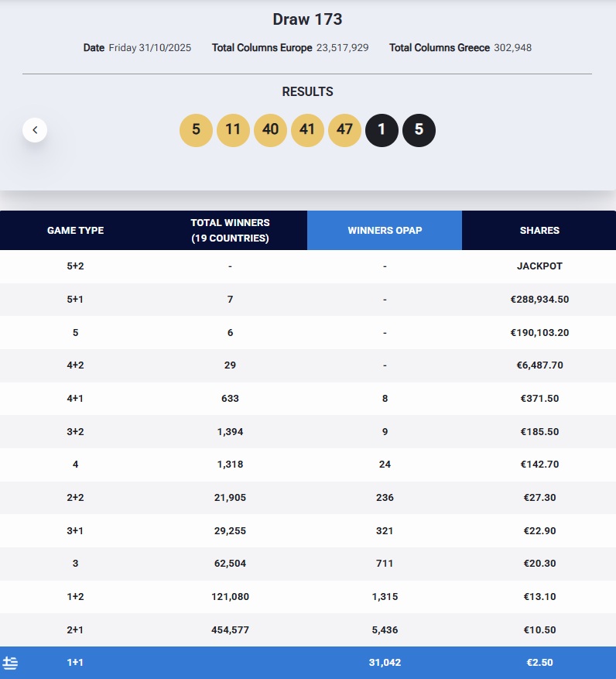Click the Greek flag icon in 1+1 row
This screenshot has height=679, width=616.
[10, 663]
